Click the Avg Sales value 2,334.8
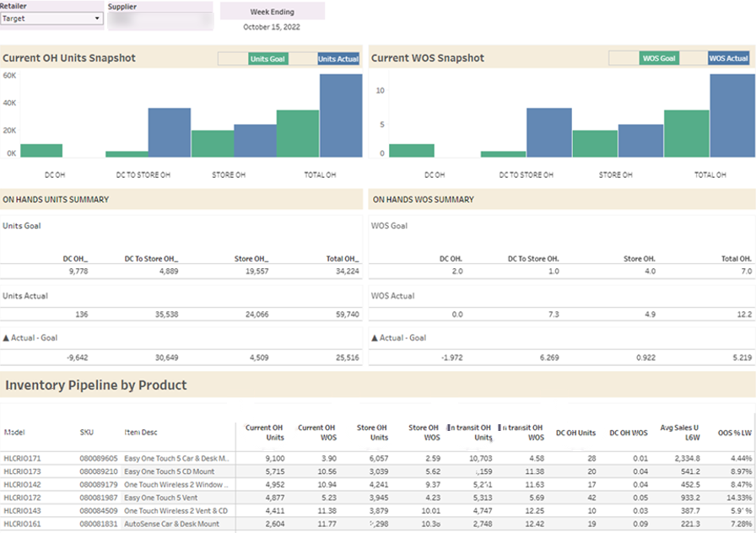The width and height of the screenshot is (756, 533). 687,458
